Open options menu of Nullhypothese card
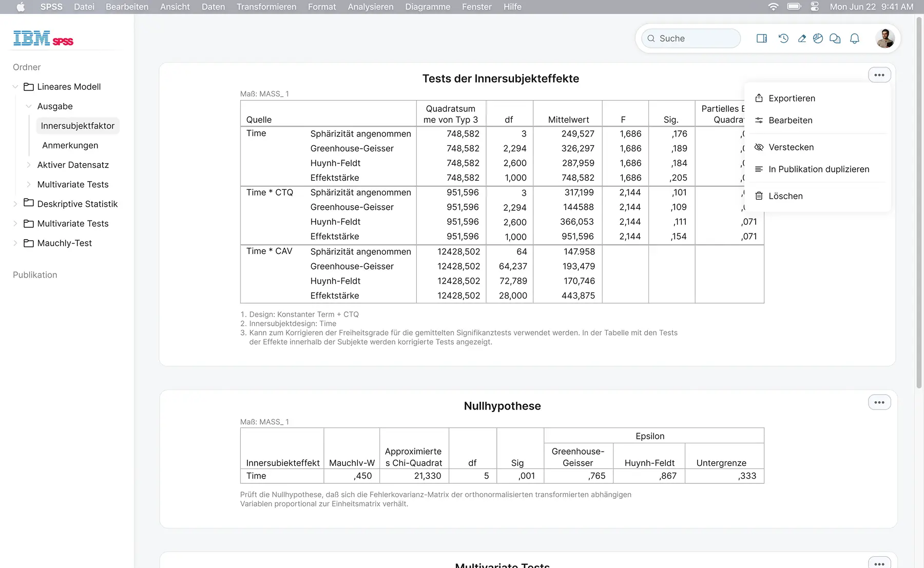 pos(879,402)
